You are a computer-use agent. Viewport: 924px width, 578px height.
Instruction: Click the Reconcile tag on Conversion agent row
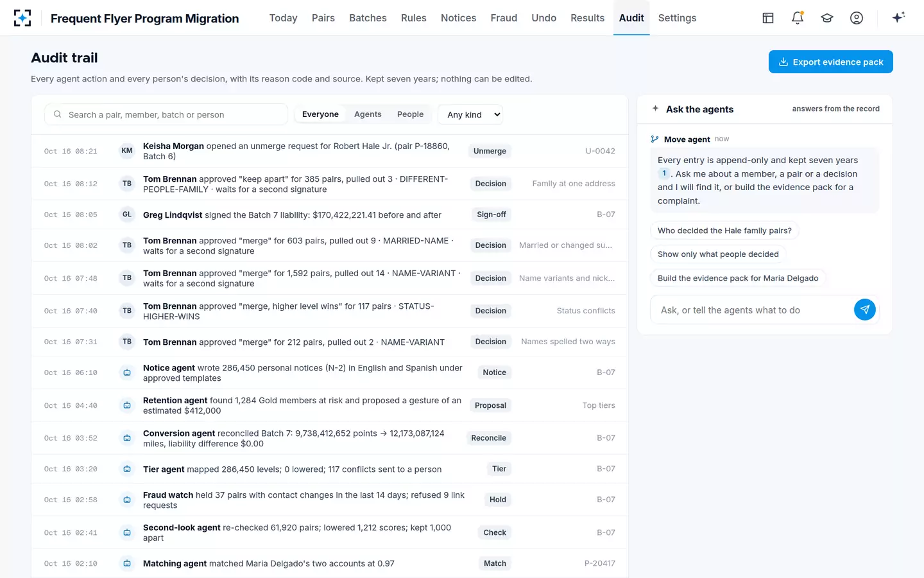[x=488, y=438]
